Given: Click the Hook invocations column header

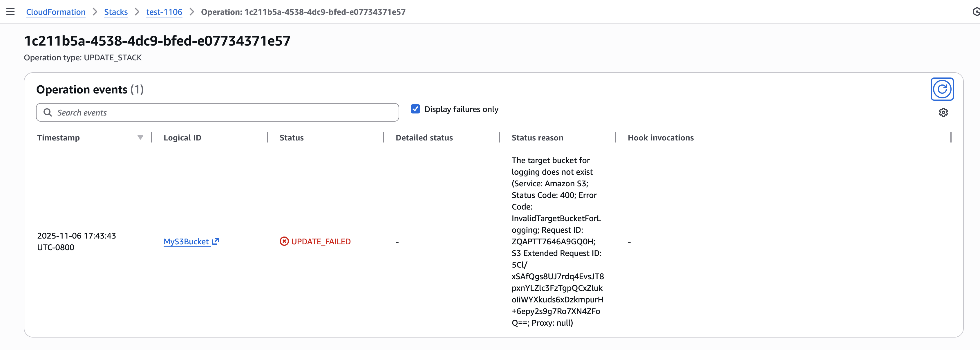Looking at the screenshot, I should click(x=660, y=138).
